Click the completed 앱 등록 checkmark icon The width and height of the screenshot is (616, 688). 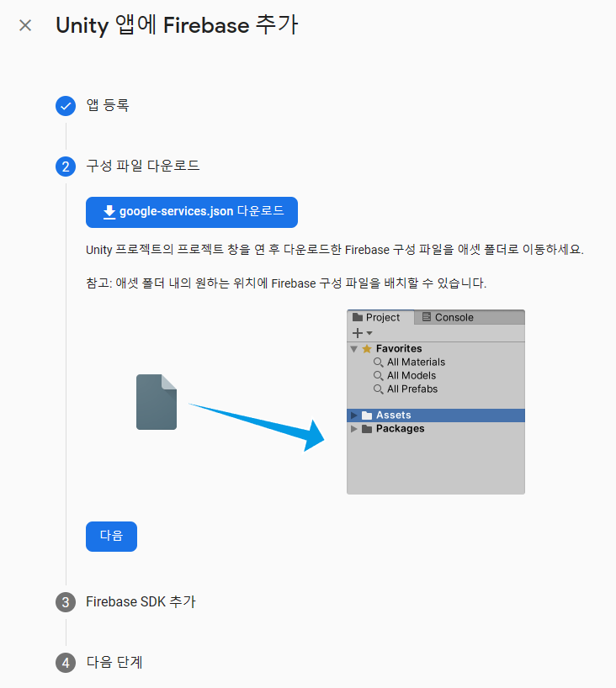[x=66, y=106]
